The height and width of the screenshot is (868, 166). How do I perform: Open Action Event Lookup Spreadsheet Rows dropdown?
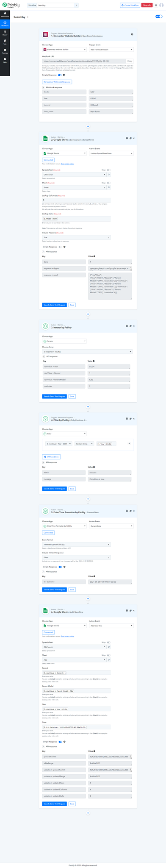tap(111, 153)
